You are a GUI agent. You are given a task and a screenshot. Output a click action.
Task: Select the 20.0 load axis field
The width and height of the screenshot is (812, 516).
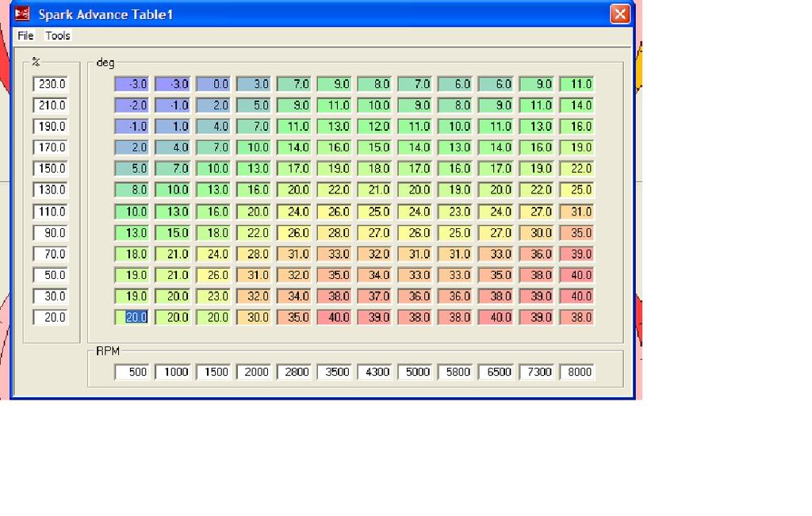click(x=50, y=317)
